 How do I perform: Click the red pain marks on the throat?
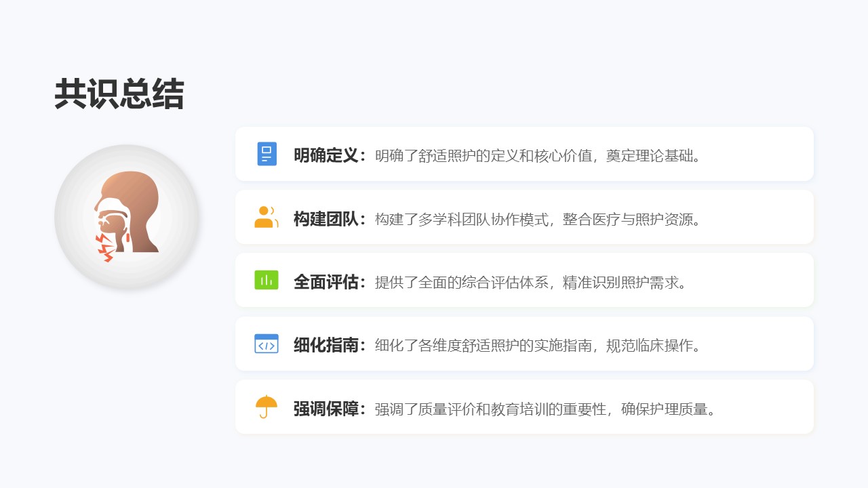(x=106, y=249)
